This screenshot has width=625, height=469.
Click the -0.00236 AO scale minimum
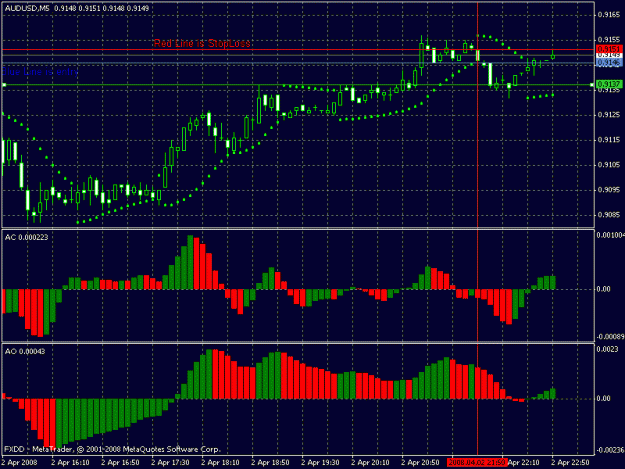coord(610,450)
